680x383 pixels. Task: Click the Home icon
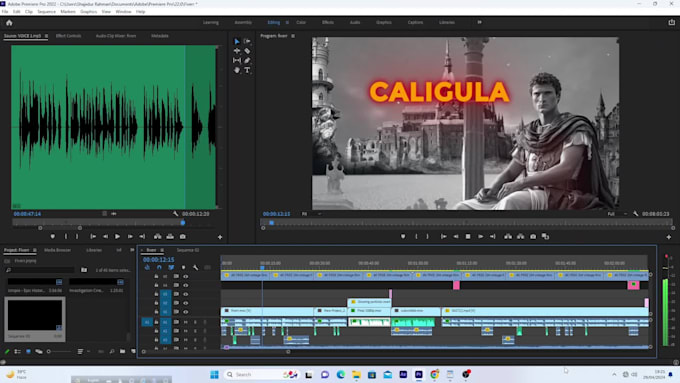click(9, 23)
